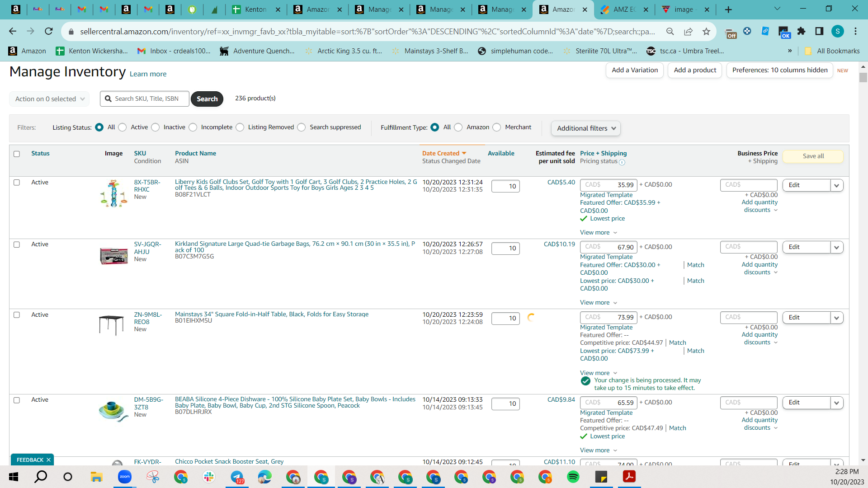Open the Snipping Tool from the taskbar
Image resolution: width=868 pixels, height=488 pixels.
coord(153,477)
